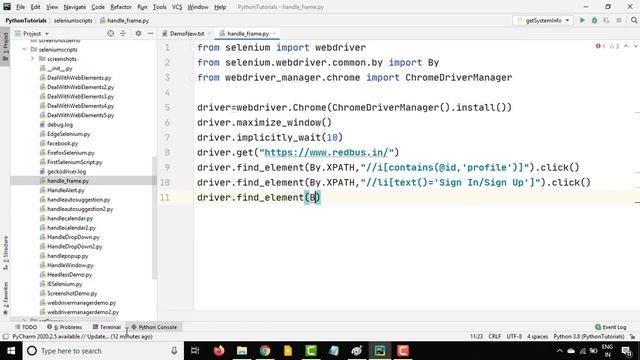The image size is (640, 360).
Task: Open the Navigate menu
Action: click(x=75, y=7)
